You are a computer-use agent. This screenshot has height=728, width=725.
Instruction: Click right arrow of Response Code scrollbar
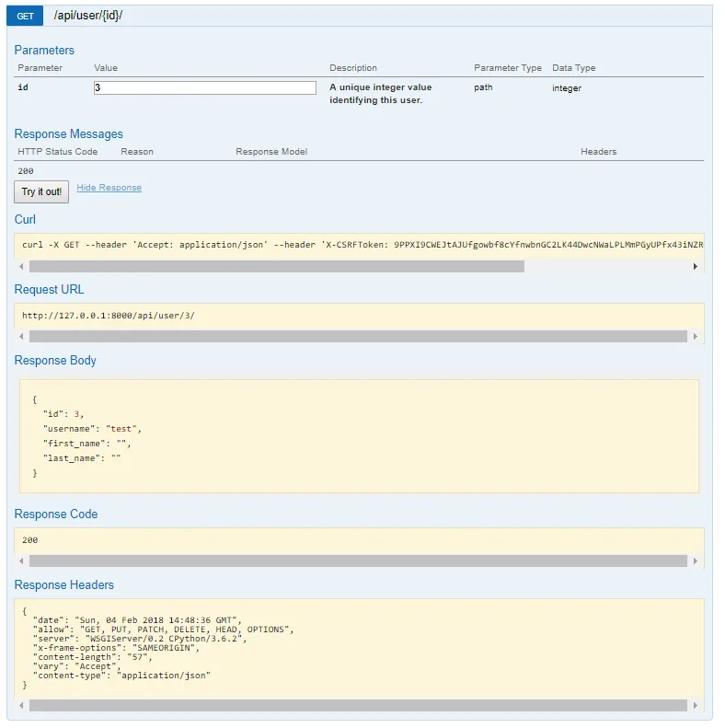pyautogui.click(x=695, y=560)
